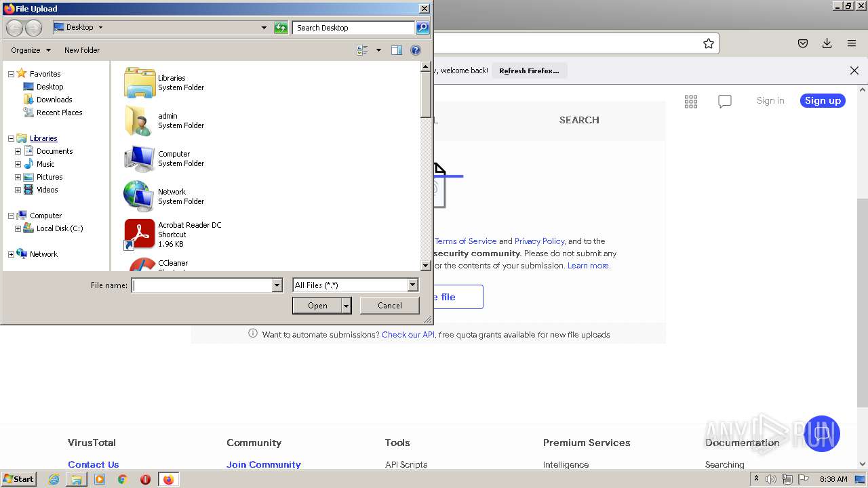Open the VirusTotal apps grid icon
The width and height of the screenshot is (868, 488).
coord(691,101)
